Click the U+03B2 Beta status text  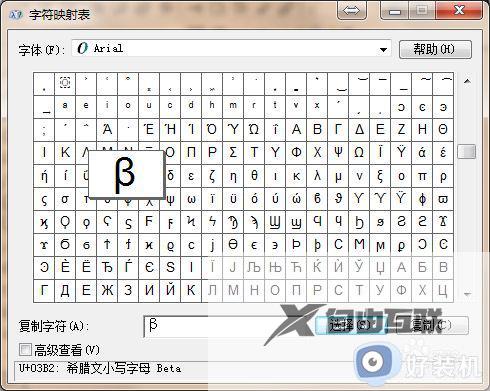click(x=100, y=368)
